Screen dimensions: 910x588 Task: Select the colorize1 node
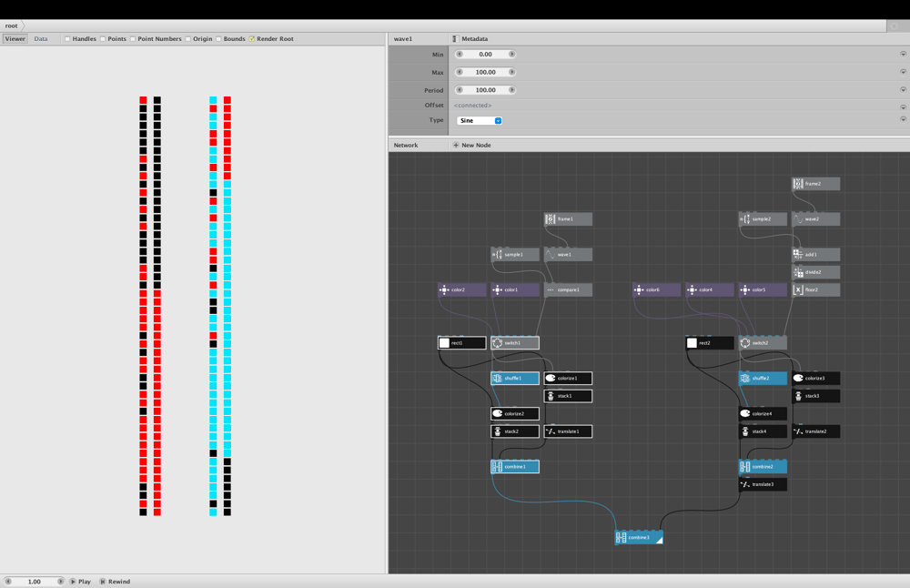[x=568, y=379]
